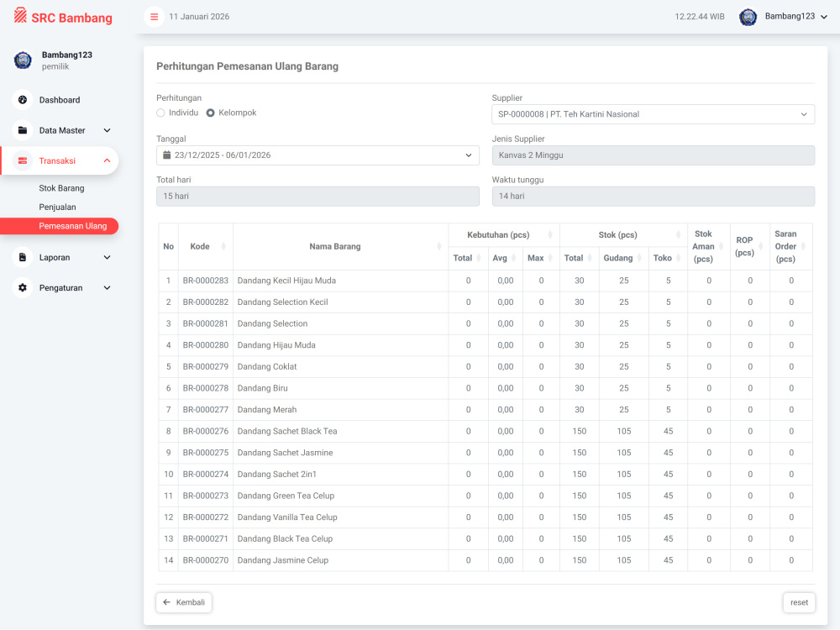
Task: Expand the Laporan menu chevron
Action: [108, 257]
